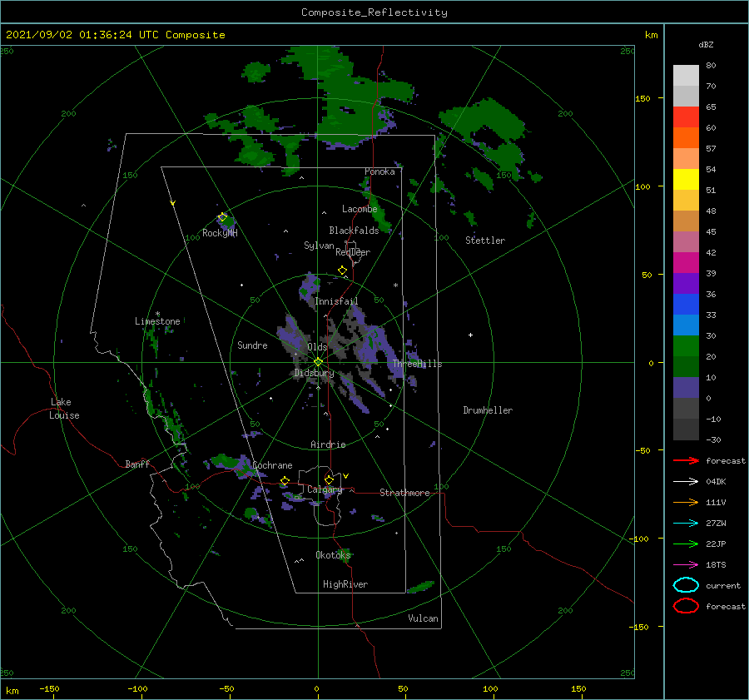This screenshot has height=700, width=749.
Task: Select the yellow 54-51 dBZ swatch
Action: [686, 180]
